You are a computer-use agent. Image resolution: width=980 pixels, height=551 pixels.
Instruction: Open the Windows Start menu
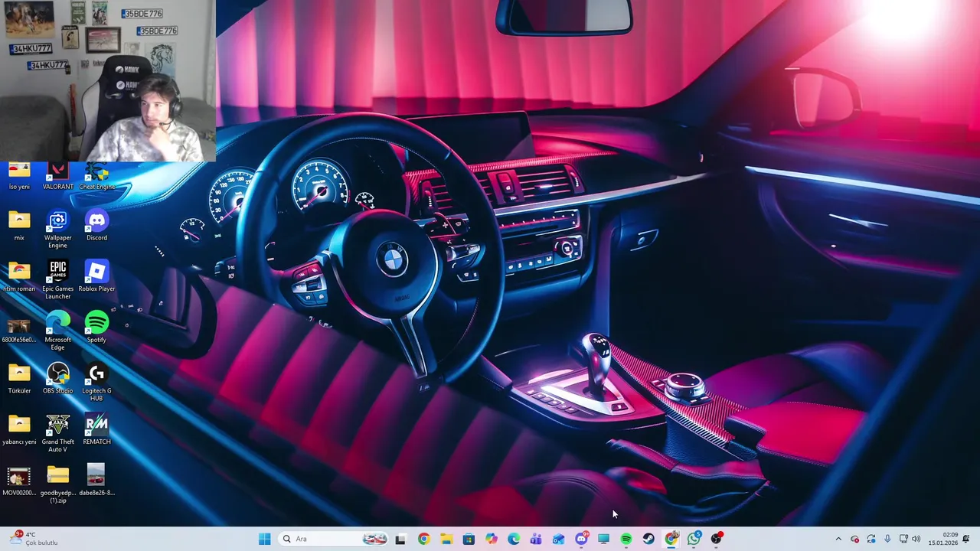pos(264,539)
